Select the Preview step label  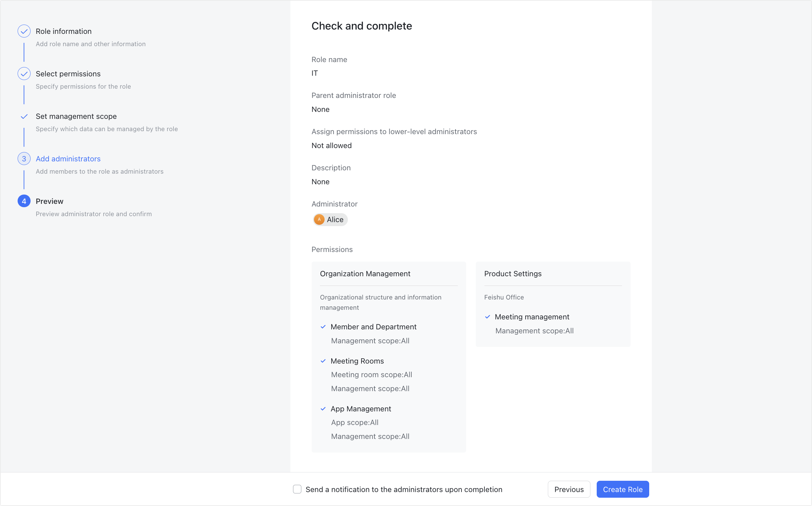49,201
